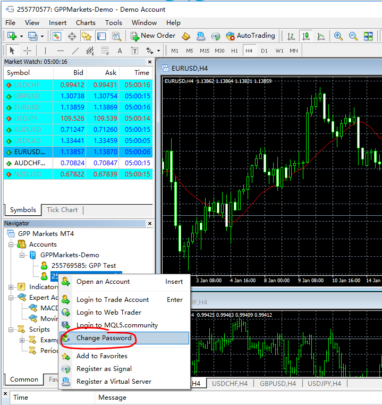Switch to the D1 timeframe
The width and height of the screenshot is (382, 405).
click(264, 51)
